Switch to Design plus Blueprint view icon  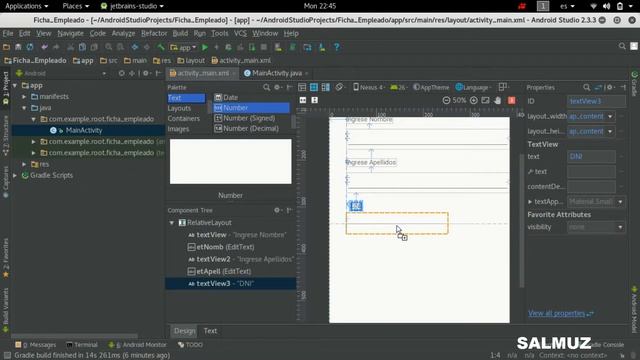[326, 87]
